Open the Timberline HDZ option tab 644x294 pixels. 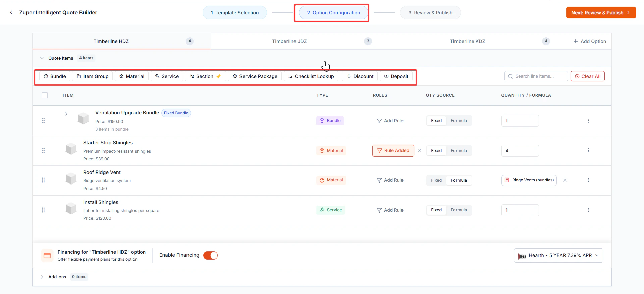pyautogui.click(x=121, y=41)
